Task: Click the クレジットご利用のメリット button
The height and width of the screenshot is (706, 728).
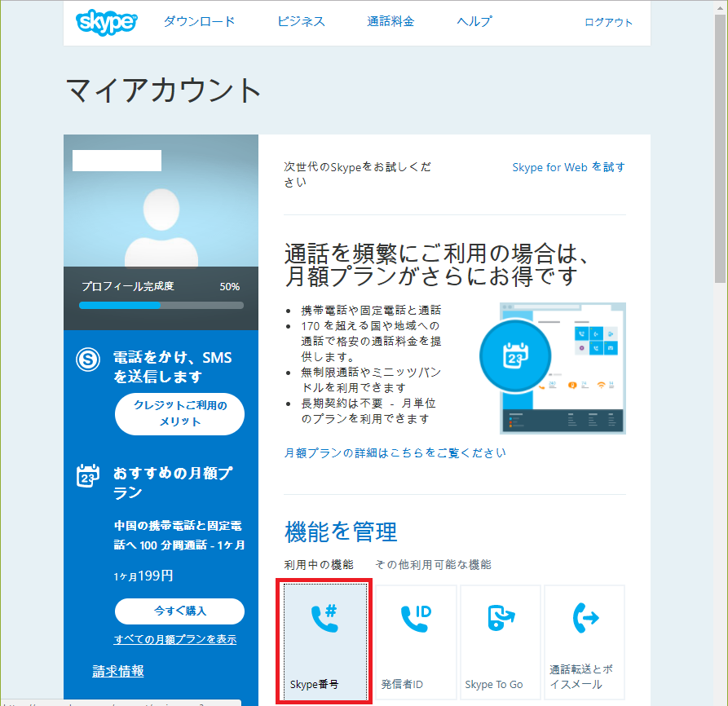Action: pos(179,414)
